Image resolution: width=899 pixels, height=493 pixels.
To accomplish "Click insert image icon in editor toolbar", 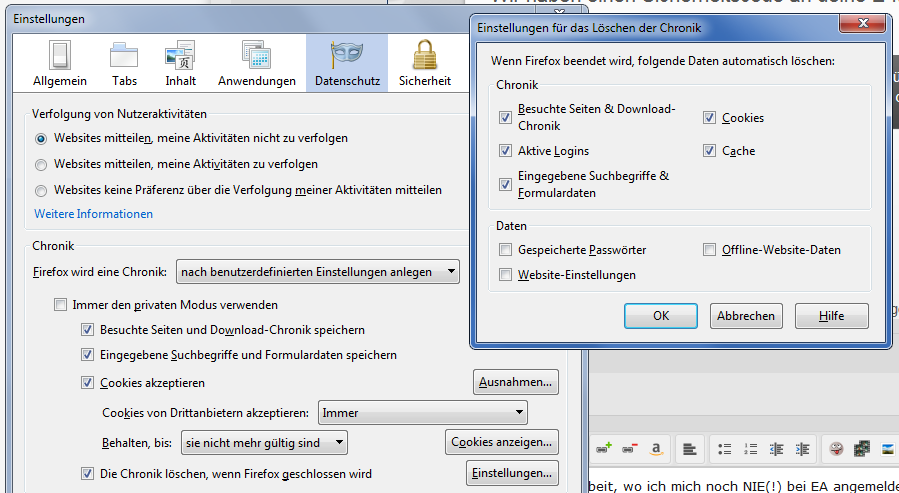I will pos(888,448).
